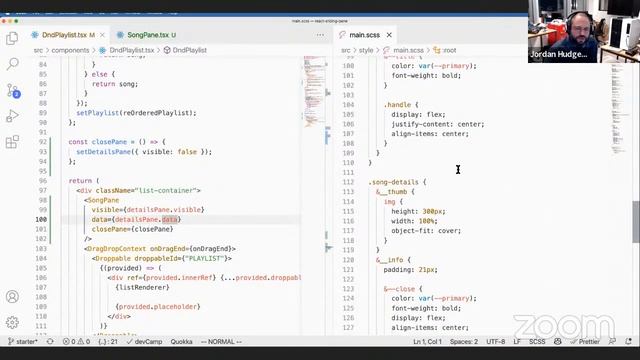Open the Search view in activity bar
Image resolution: width=640 pixels, height=360 pixels.
pyautogui.click(x=12, y=64)
